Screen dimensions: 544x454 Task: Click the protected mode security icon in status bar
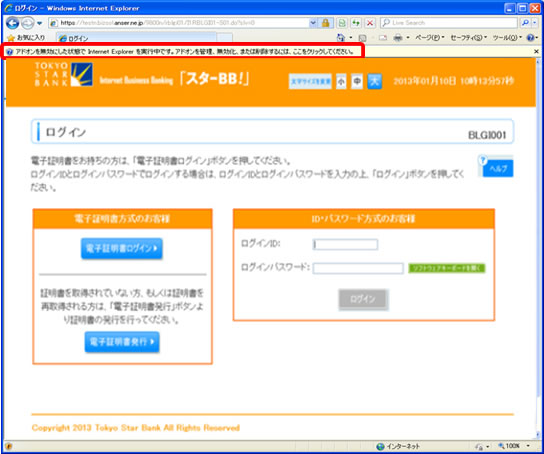pos(480,447)
